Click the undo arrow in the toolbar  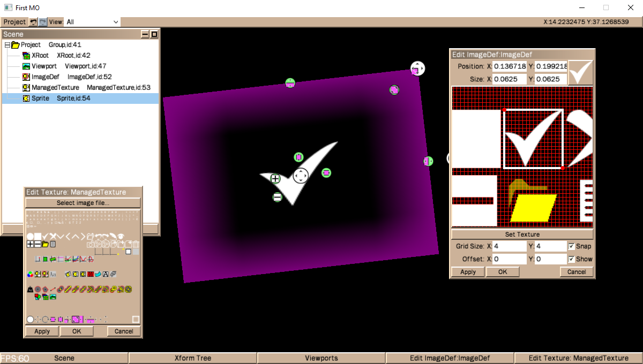pyautogui.click(x=33, y=22)
